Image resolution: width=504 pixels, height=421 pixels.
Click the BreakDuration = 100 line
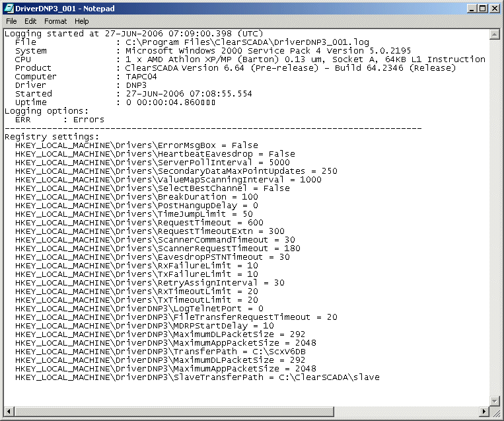[136, 197]
